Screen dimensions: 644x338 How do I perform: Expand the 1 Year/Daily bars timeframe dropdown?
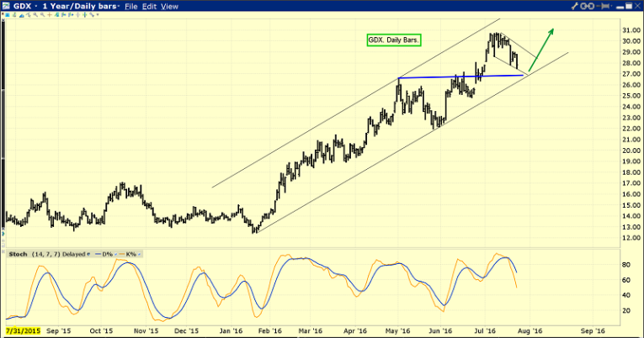[118, 7]
